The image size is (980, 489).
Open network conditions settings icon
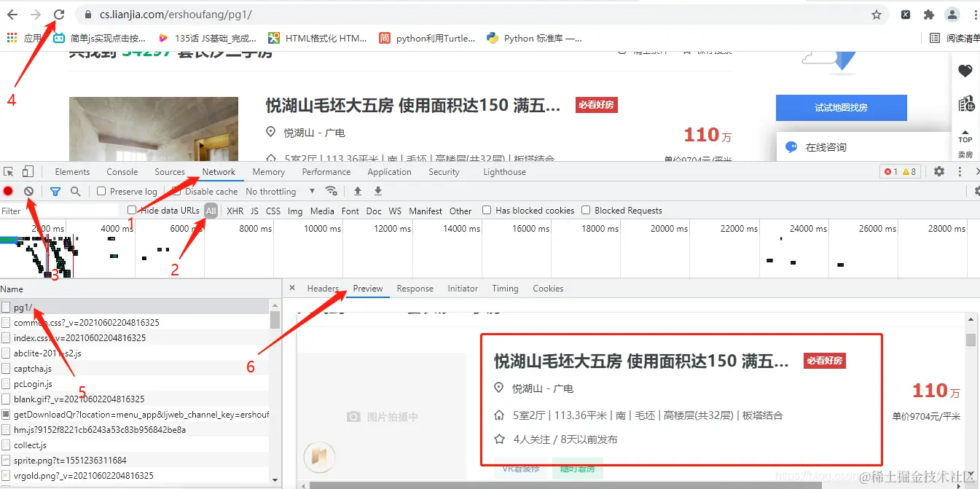pos(332,191)
